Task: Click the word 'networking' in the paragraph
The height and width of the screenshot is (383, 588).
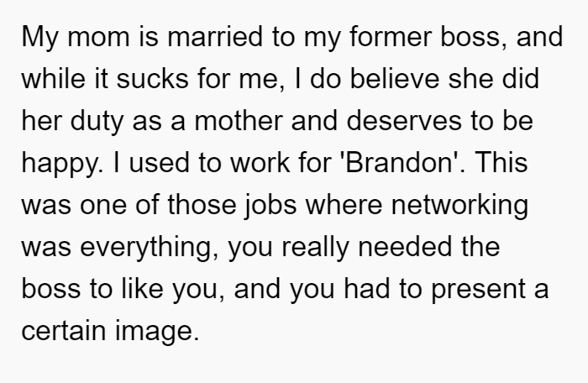Action: (459, 206)
